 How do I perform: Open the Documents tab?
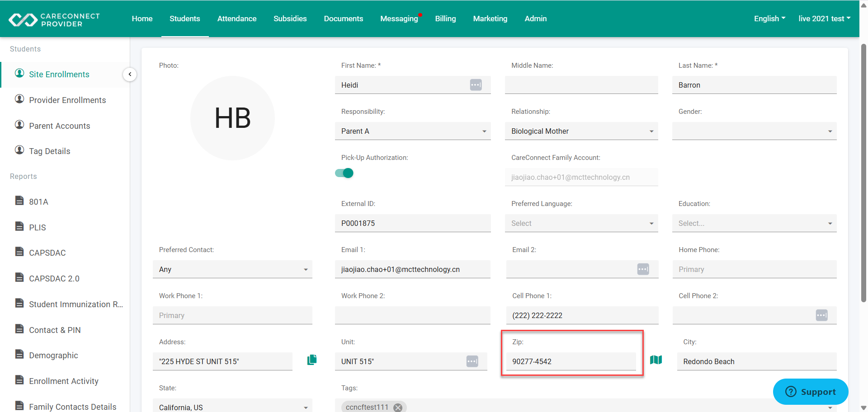344,19
